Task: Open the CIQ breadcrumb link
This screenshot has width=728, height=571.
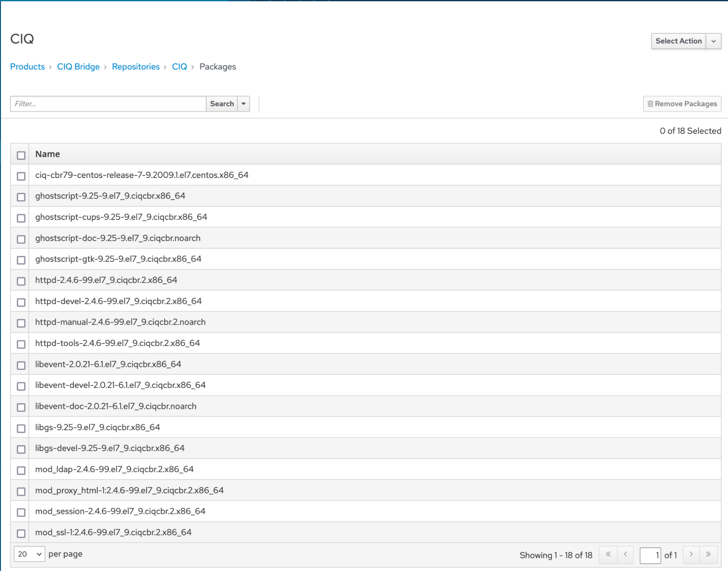Action: click(x=179, y=67)
